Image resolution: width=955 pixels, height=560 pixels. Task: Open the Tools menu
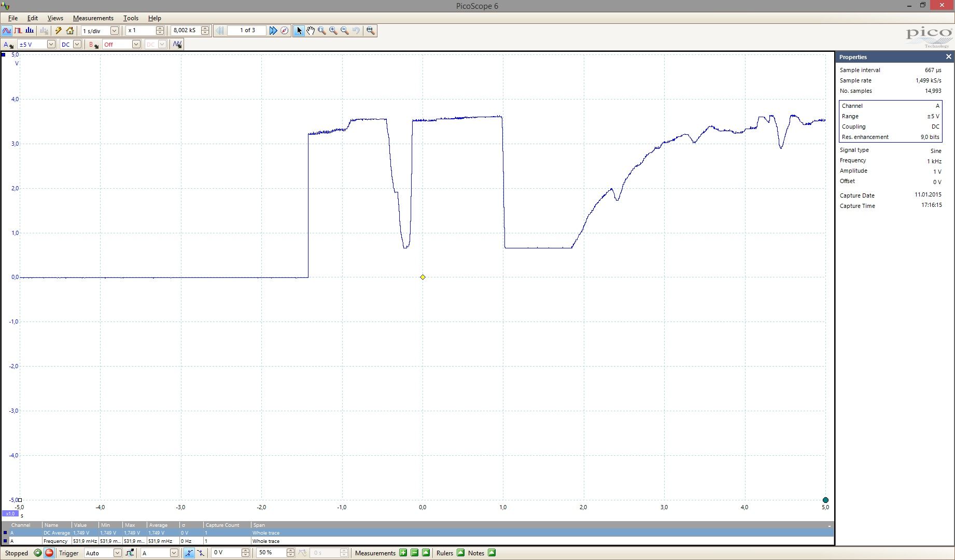(x=131, y=18)
